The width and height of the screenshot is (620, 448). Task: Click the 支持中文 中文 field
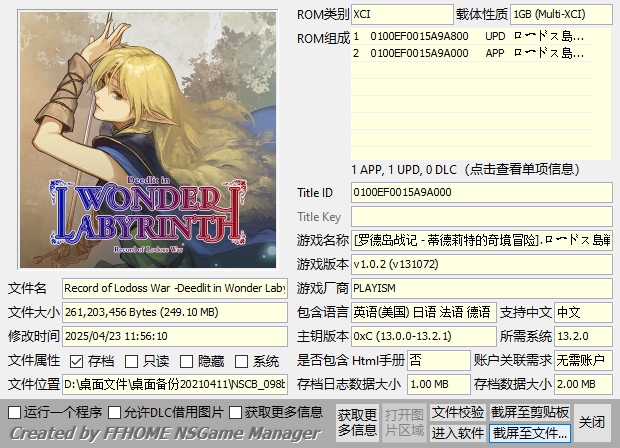(x=583, y=312)
